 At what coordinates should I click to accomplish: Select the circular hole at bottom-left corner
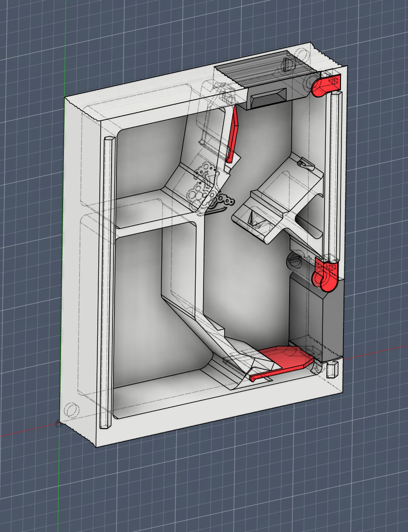click(71, 409)
